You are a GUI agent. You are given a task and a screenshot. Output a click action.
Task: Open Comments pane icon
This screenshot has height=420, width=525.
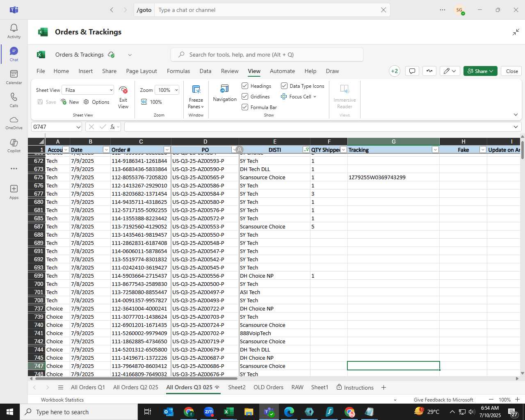pyautogui.click(x=412, y=71)
